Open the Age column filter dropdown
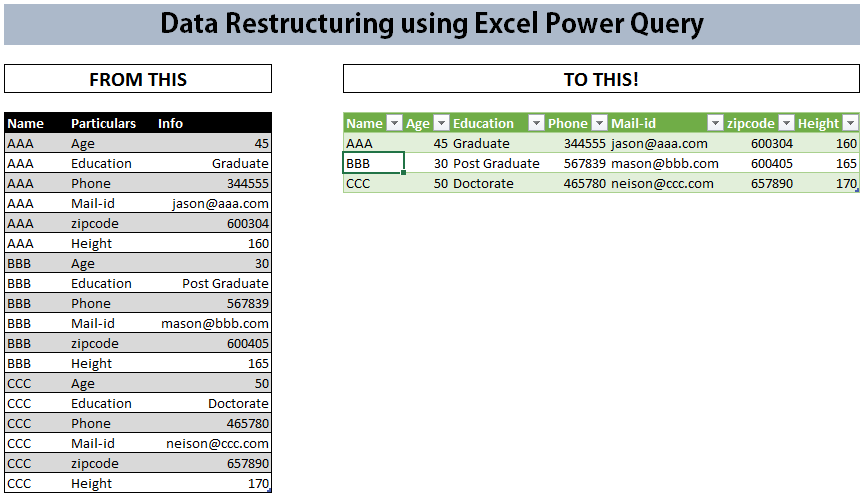 click(441, 123)
